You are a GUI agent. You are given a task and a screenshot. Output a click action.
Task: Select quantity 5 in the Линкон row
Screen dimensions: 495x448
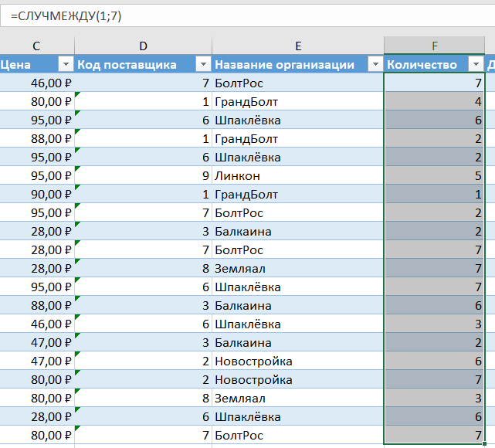point(435,176)
